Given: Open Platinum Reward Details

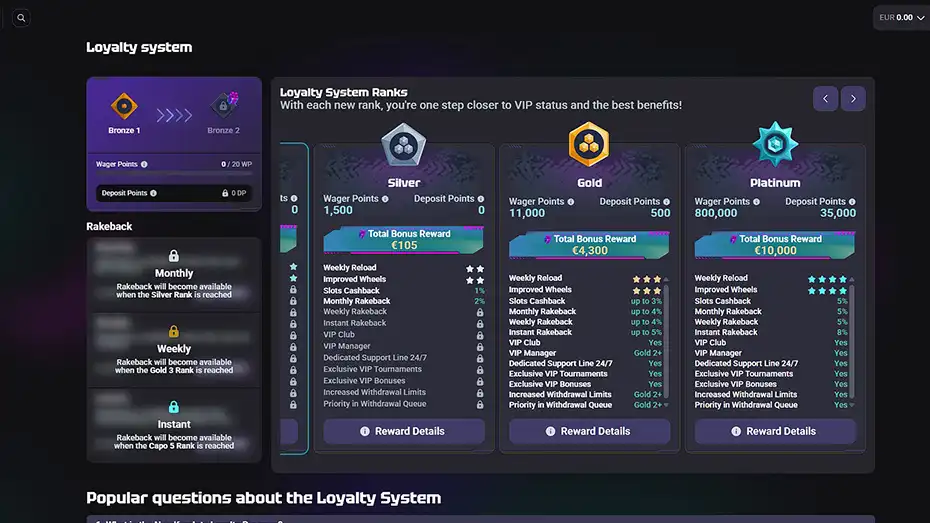Looking at the screenshot, I should point(775,432).
